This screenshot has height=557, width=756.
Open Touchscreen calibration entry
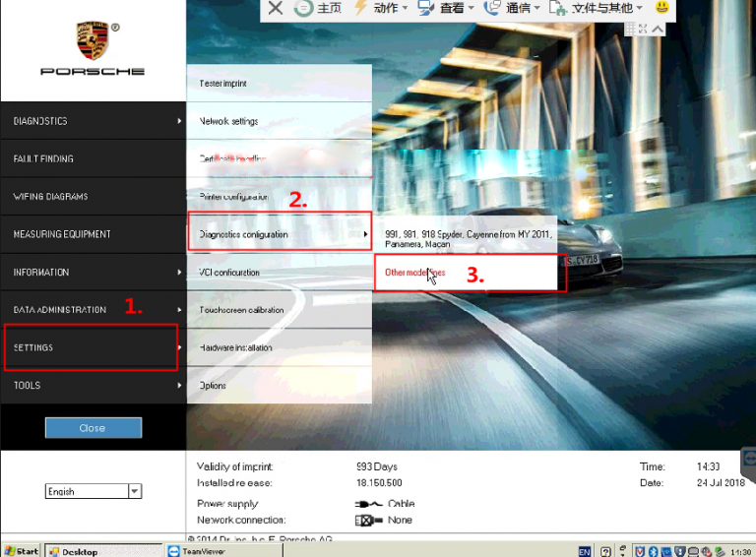coord(280,310)
